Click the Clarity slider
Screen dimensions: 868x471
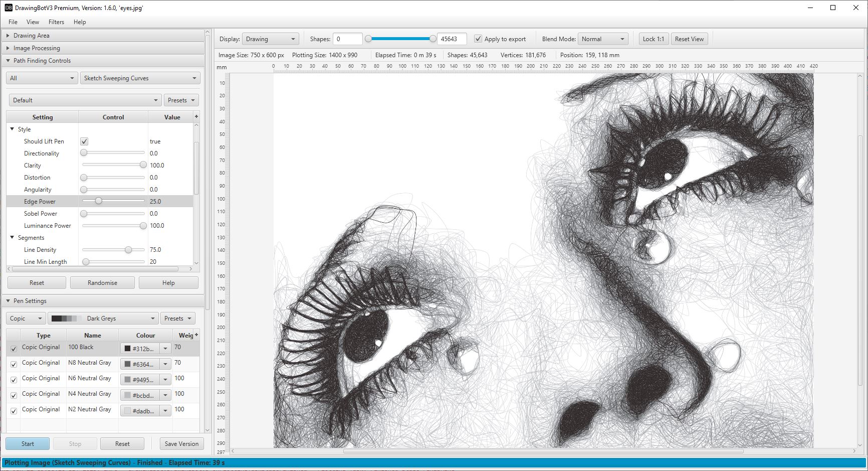[x=113, y=165]
